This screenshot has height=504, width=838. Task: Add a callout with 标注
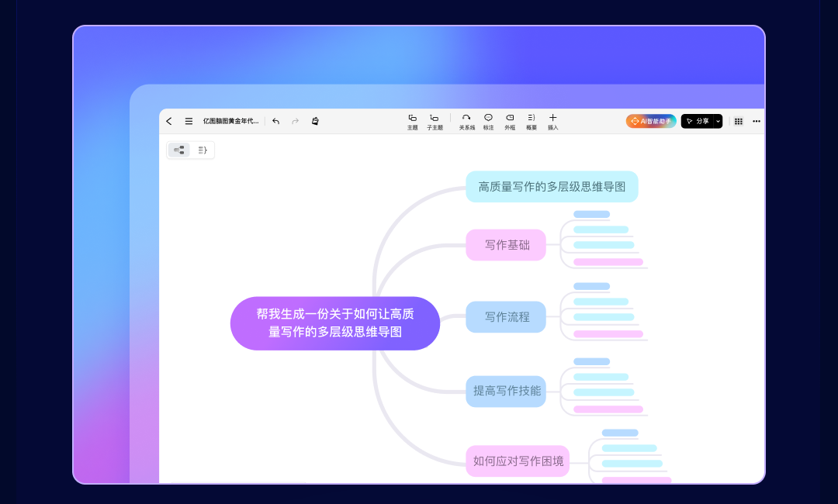[489, 122]
